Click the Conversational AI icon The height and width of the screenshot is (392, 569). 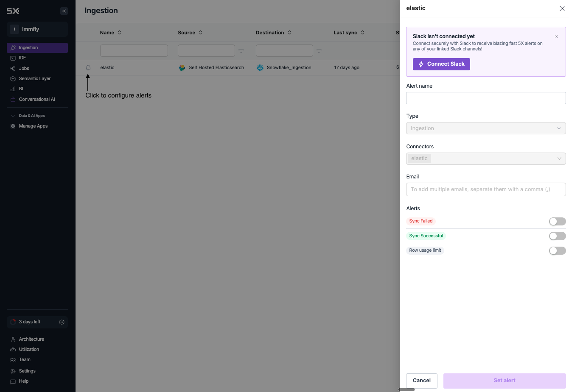coord(13,99)
